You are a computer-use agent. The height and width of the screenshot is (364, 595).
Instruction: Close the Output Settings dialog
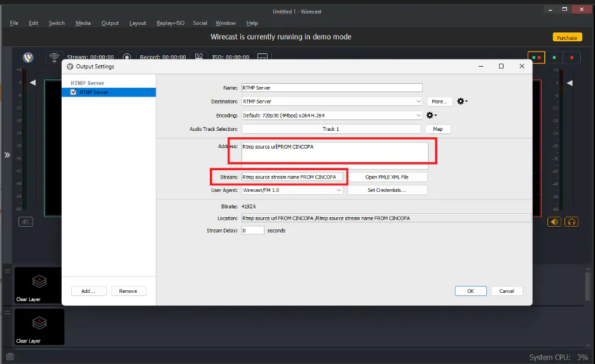point(522,66)
